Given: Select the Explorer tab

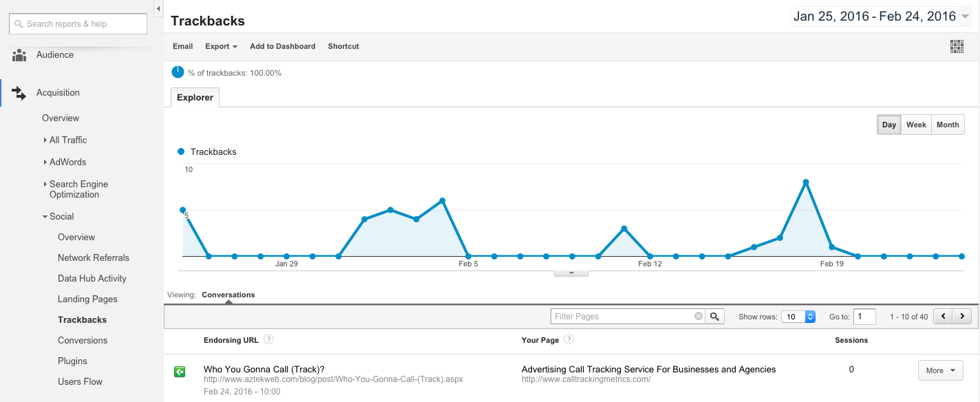Looking at the screenshot, I should [x=195, y=97].
